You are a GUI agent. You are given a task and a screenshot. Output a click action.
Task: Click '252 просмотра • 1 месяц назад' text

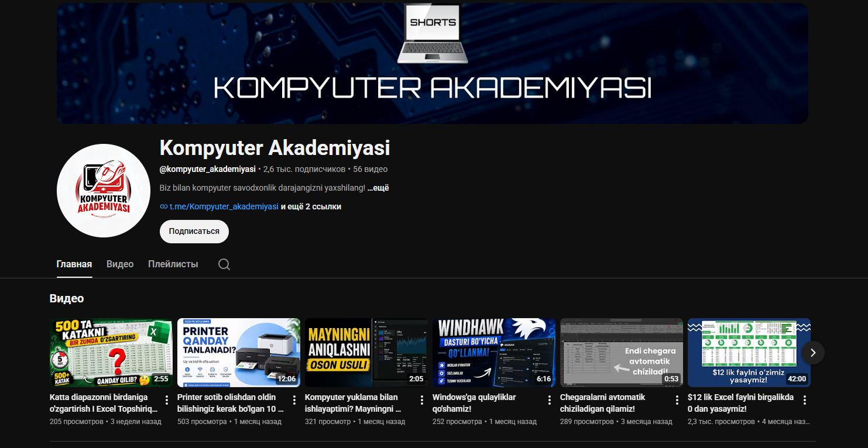[485, 421]
